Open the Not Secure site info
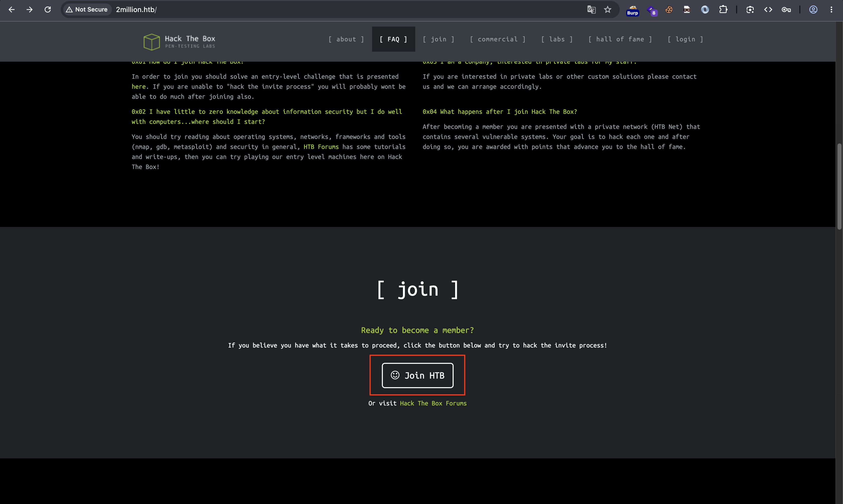 (x=87, y=10)
